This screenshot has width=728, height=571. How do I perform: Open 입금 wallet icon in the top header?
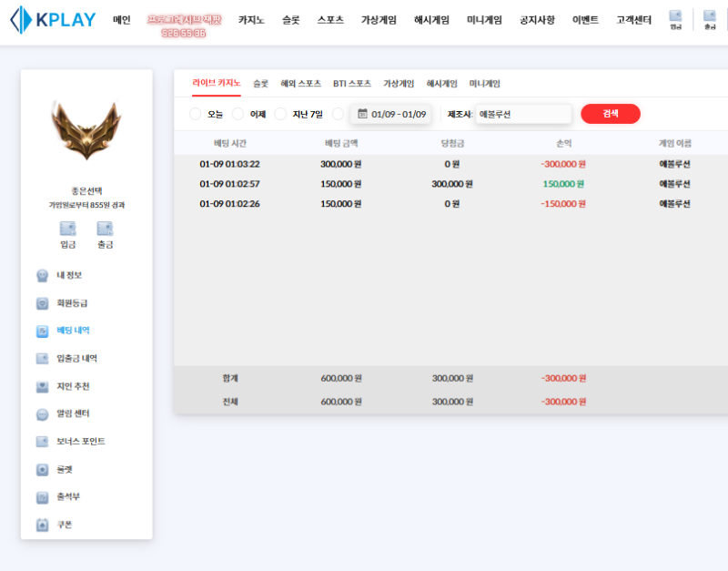click(x=675, y=15)
